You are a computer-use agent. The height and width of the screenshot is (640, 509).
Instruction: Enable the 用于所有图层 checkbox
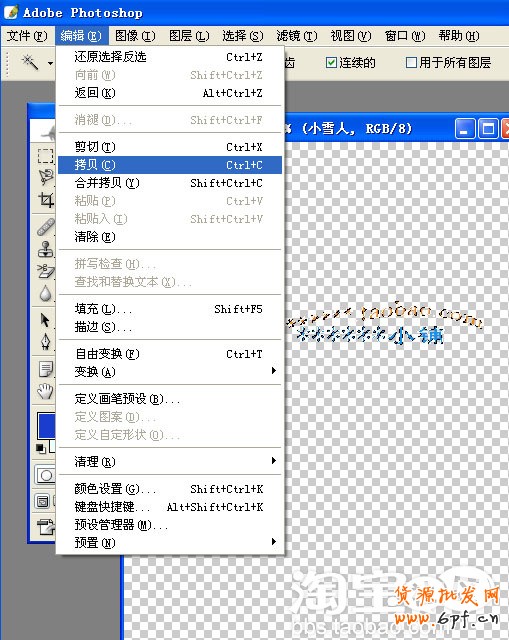(x=411, y=62)
